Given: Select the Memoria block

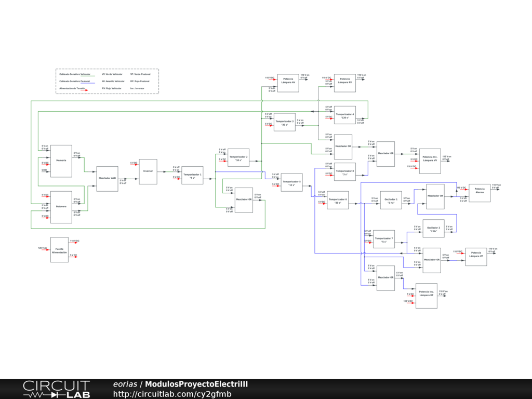Looking at the screenshot, I should (x=61, y=161).
